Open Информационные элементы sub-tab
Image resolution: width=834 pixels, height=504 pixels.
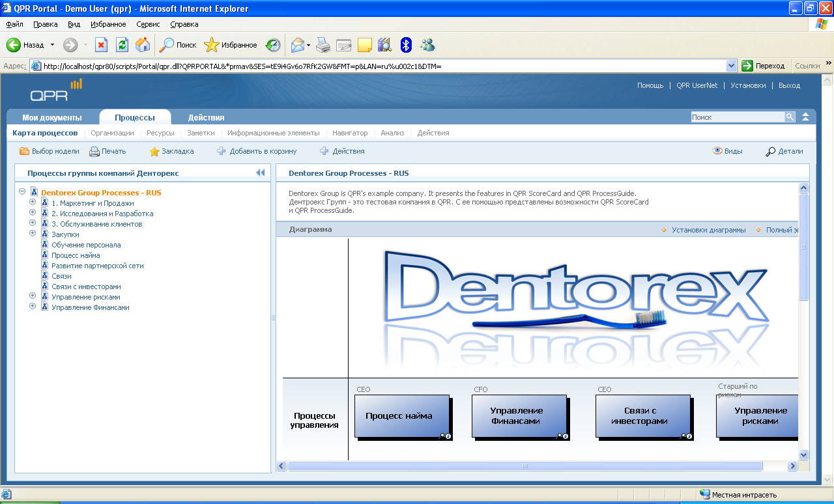click(x=274, y=133)
